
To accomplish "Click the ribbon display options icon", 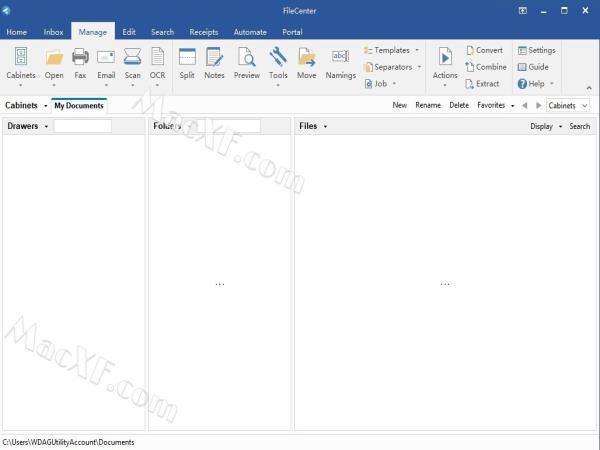I will coord(523,11).
